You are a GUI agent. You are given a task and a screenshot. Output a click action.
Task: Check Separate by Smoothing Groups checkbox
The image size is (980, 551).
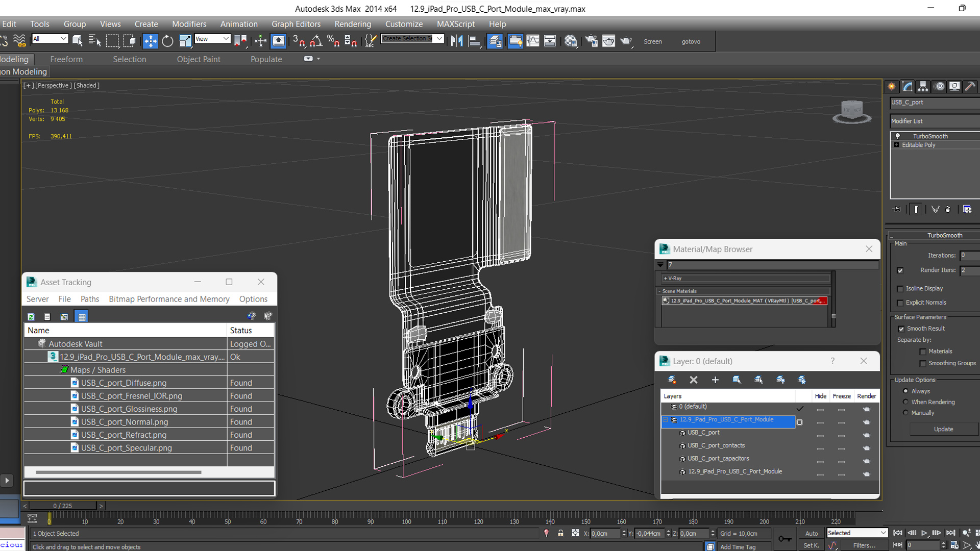[x=923, y=364]
